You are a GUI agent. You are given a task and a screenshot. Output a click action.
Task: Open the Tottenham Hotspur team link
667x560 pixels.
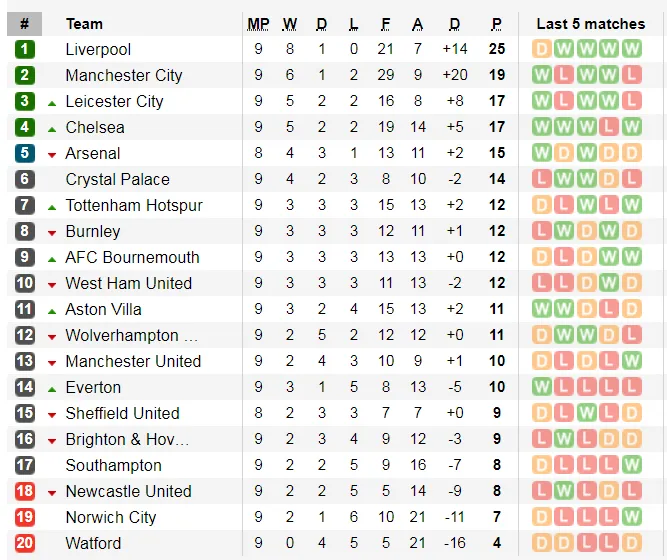click(133, 205)
